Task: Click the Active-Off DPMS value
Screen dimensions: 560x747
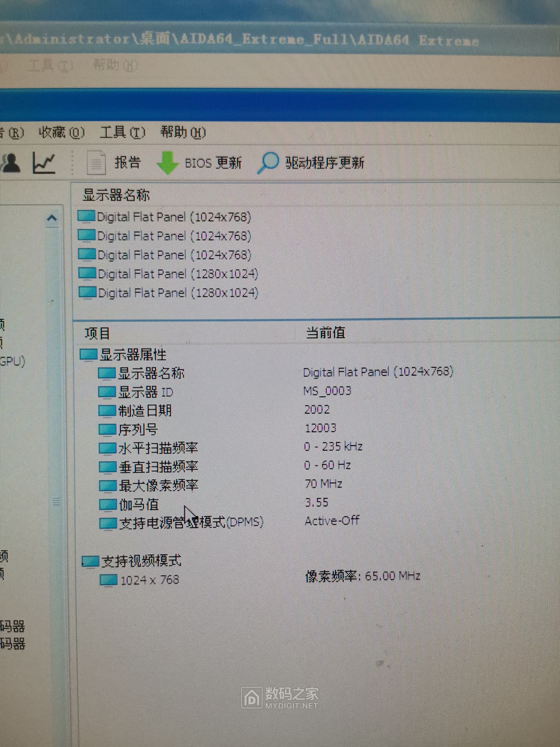Action: pos(332,521)
